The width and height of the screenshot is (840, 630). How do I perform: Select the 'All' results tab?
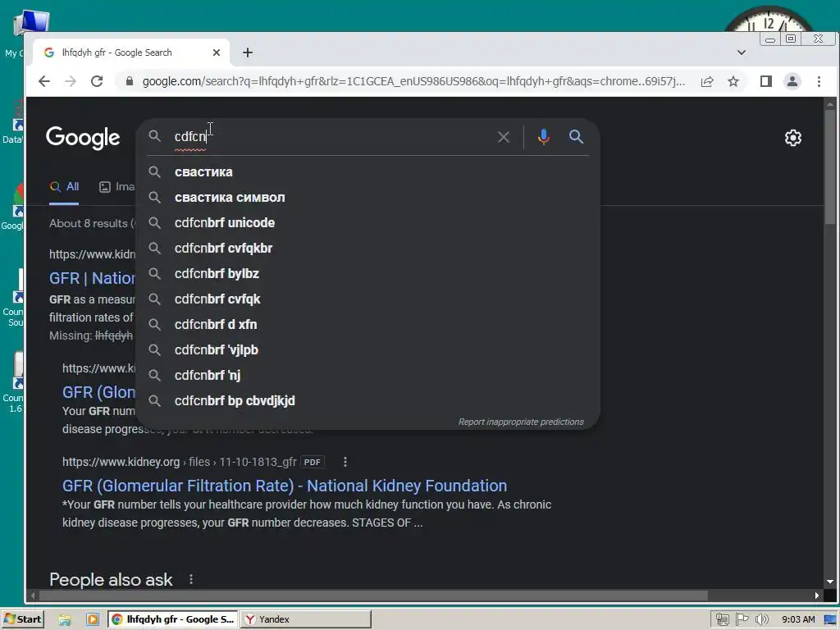(x=64, y=187)
